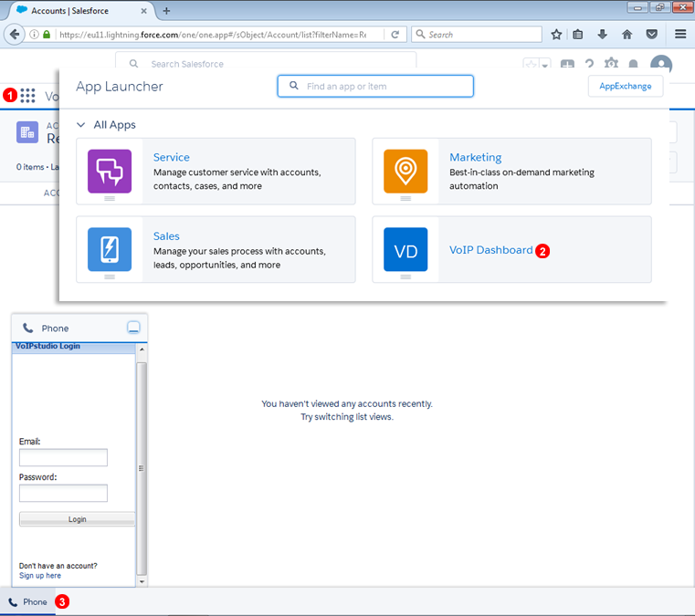Open Salesforce notifications bell
695x616 pixels.
[x=634, y=64]
